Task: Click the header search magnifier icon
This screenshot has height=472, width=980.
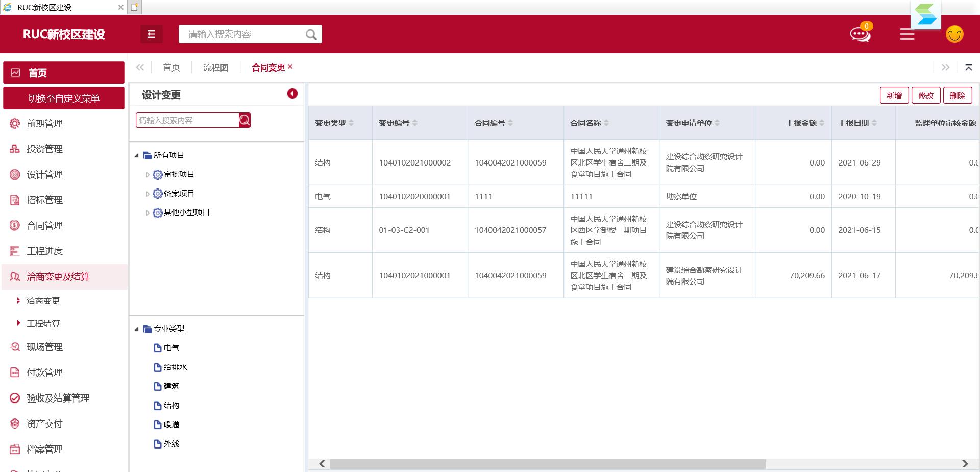Action: pos(311,34)
